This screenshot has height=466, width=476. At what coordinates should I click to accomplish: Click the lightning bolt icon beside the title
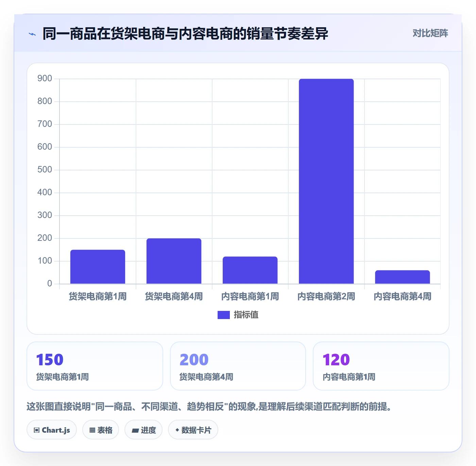(x=32, y=34)
